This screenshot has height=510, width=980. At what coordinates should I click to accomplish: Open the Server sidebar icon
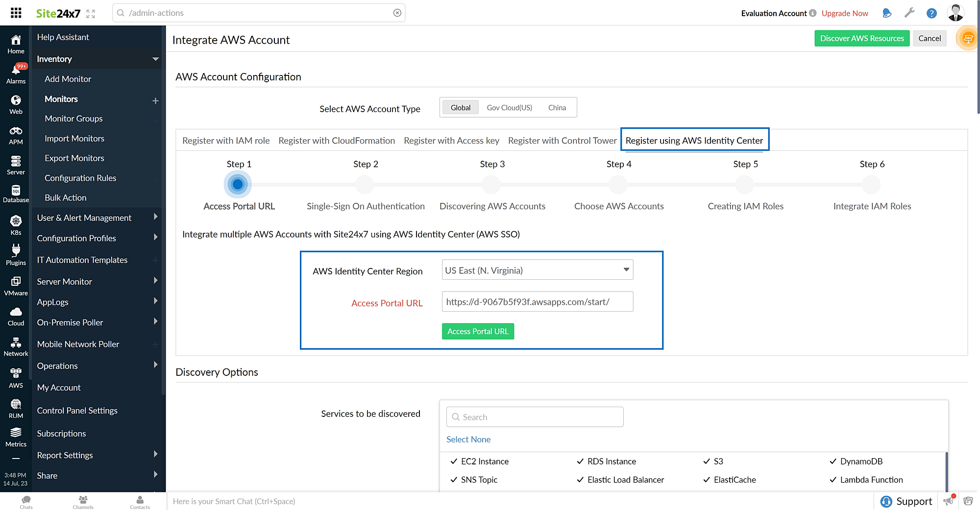coord(16,161)
